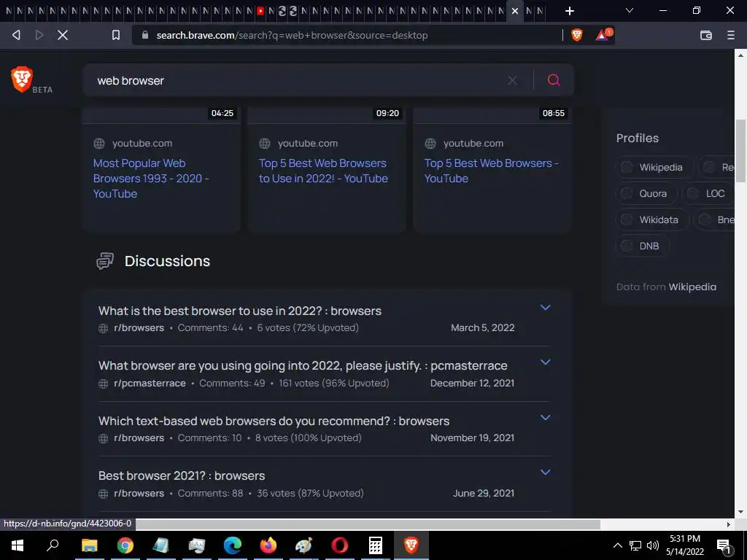
Task: Click the March 5, 2022 date text
Action: click(x=483, y=327)
